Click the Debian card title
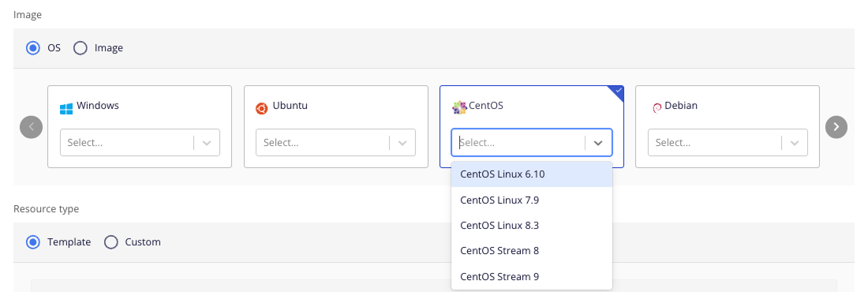This screenshot has height=292, width=868. 681,105
